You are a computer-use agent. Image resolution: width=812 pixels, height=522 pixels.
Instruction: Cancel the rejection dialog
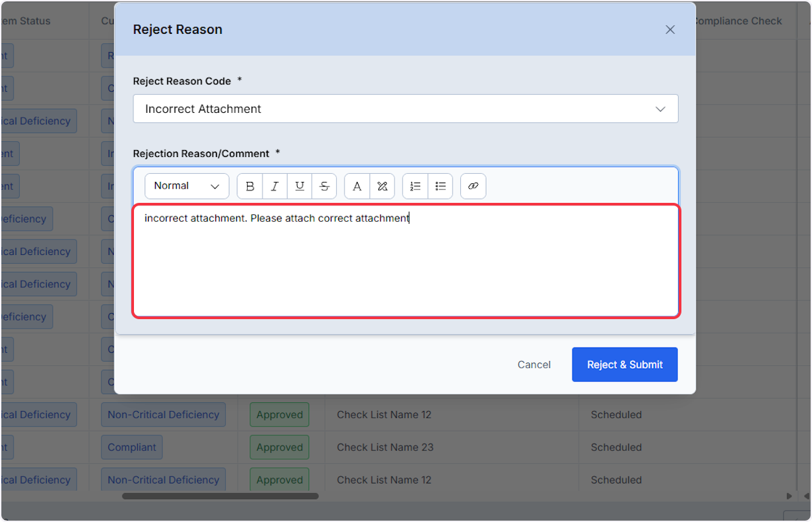[534, 364]
